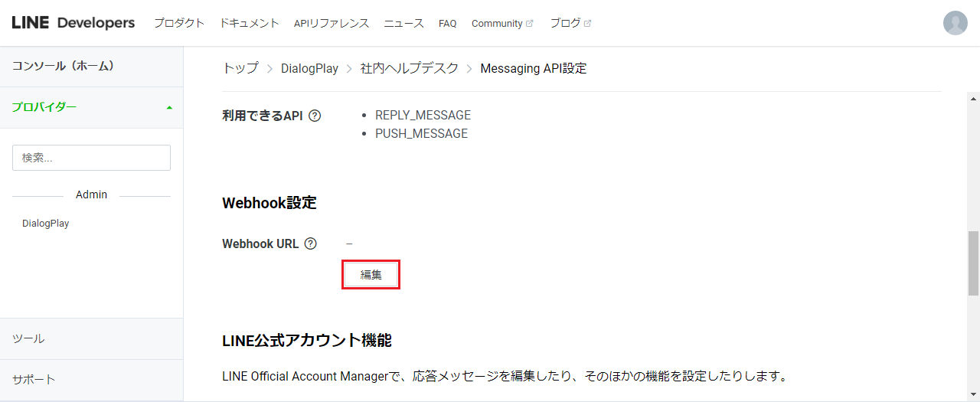This screenshot has width=980, height=402.
Task: Open the ニュース page
Action: (404, 23)
